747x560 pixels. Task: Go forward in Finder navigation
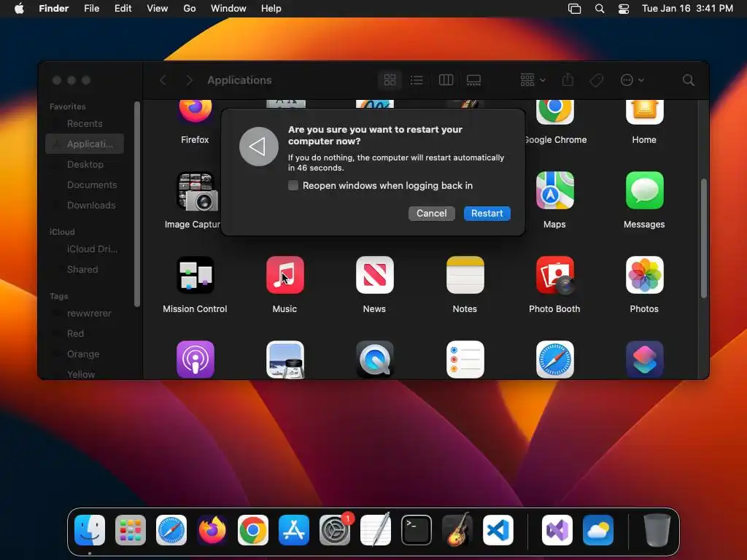pyautogui.click(x=189, y=80)
